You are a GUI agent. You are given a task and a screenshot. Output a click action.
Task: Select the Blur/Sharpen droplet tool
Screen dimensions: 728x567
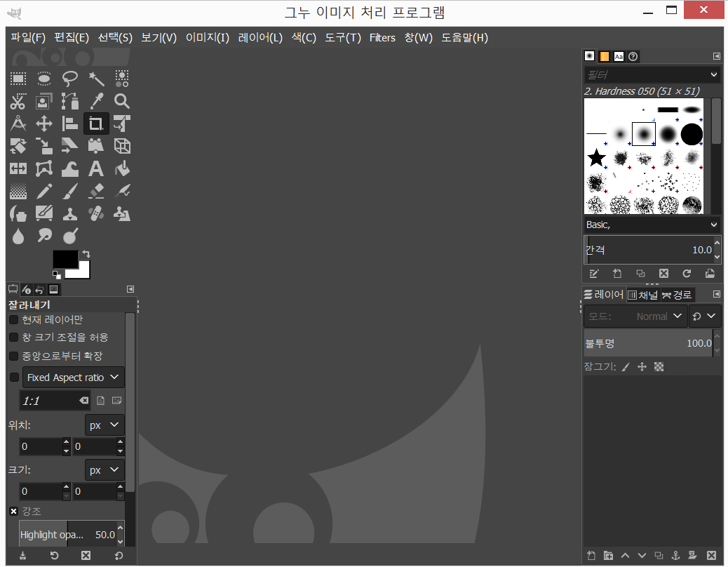18,236
